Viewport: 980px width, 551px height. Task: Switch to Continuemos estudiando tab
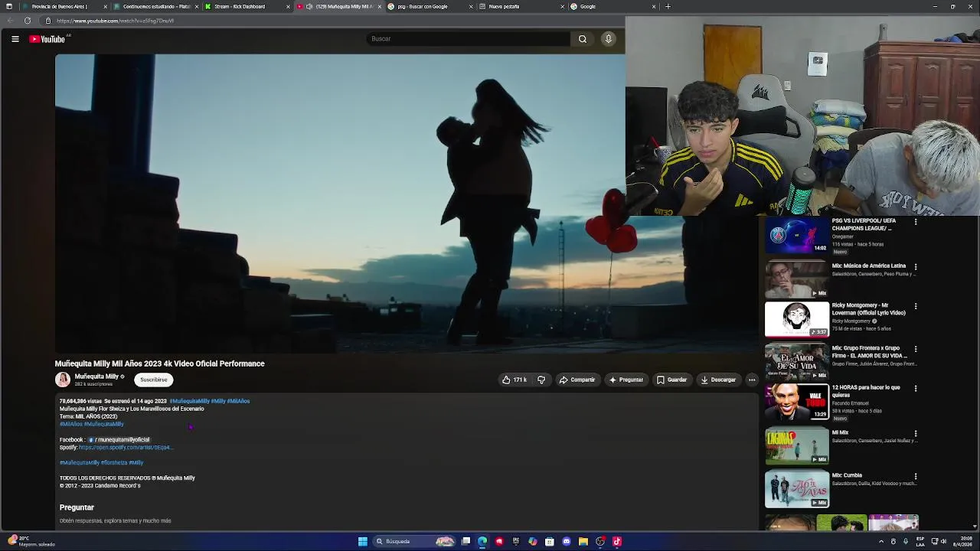pos(155,6)
